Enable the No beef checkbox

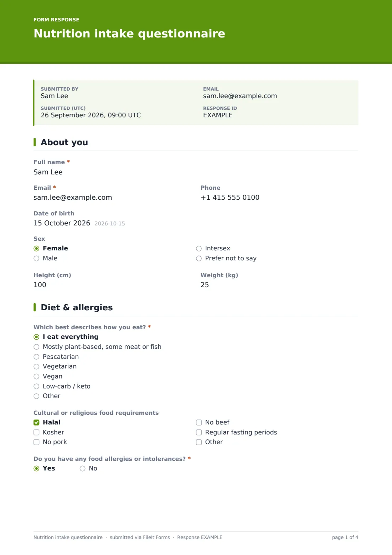(199, 423)
